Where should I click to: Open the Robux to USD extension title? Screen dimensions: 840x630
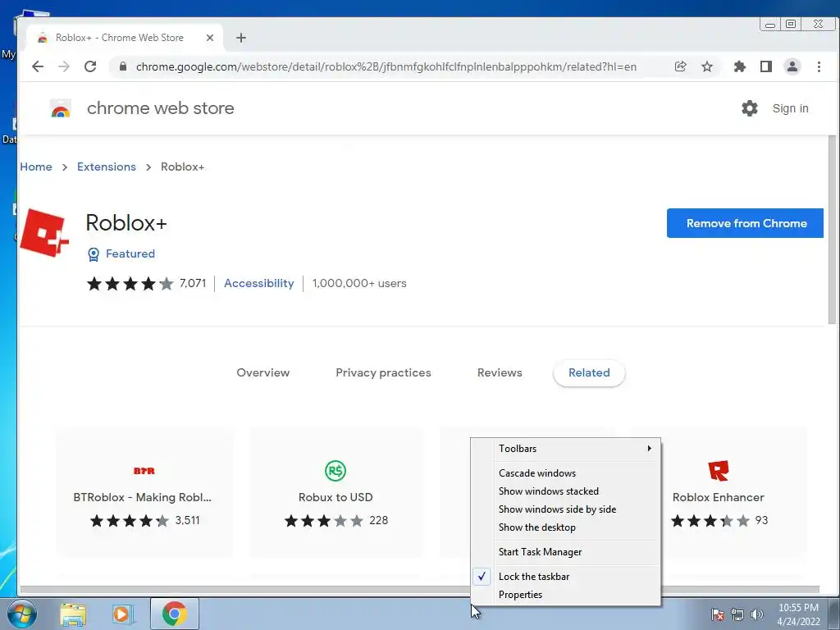(336, 497)
